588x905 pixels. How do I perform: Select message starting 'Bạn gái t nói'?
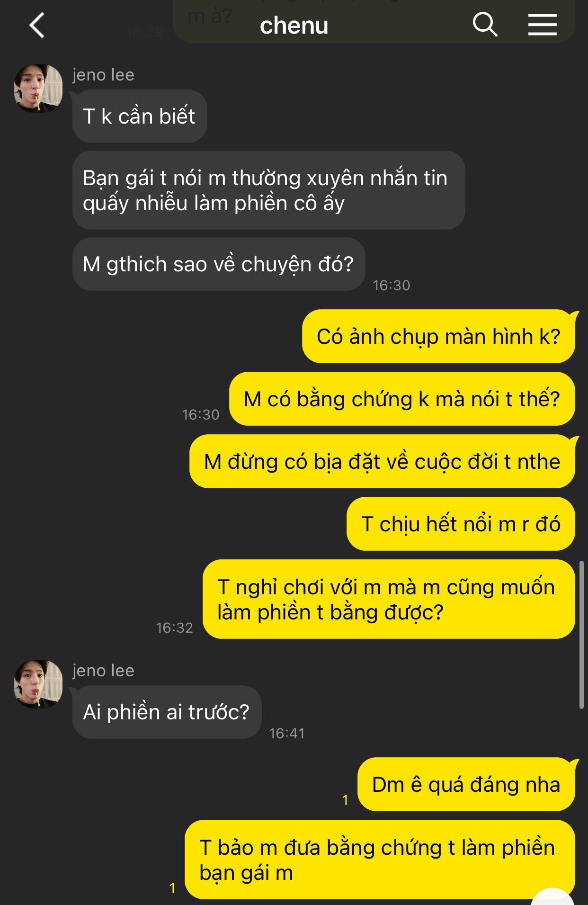pyautogui.click(x=268, y=190)
